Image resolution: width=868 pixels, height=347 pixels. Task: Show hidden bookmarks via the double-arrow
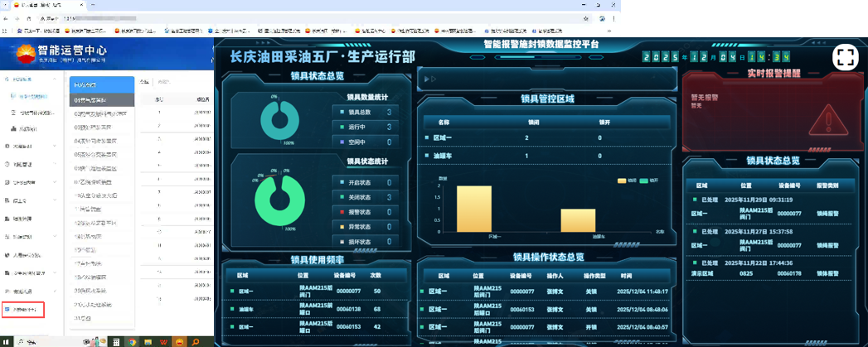click(611, 31)
